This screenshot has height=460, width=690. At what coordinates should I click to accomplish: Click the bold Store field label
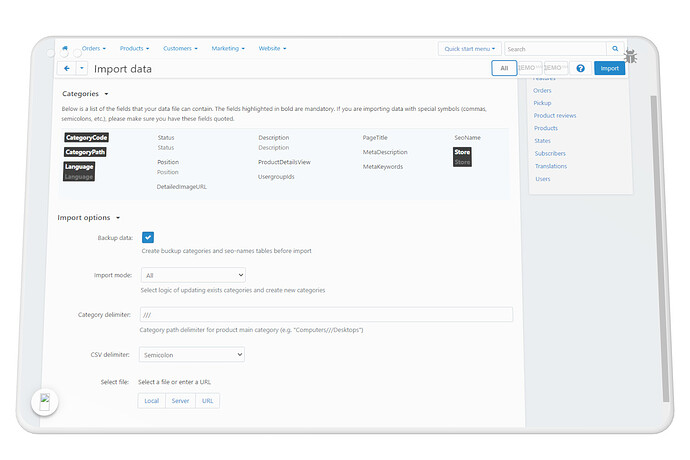pos(462,152)
